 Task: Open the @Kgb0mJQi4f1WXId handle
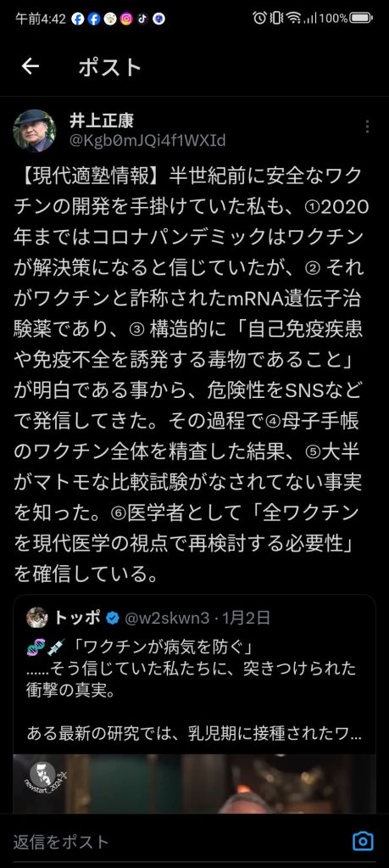[x=147, y=141]
